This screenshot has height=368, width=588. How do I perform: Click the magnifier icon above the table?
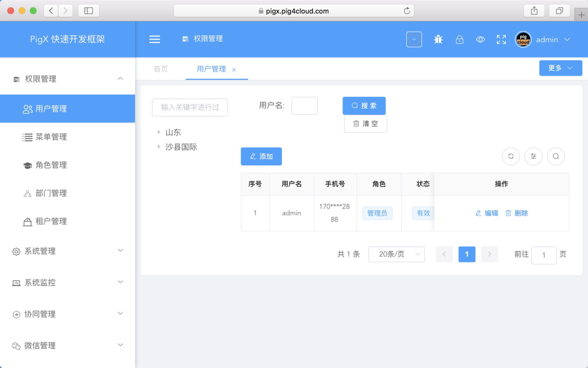click(x=555, y=156)
